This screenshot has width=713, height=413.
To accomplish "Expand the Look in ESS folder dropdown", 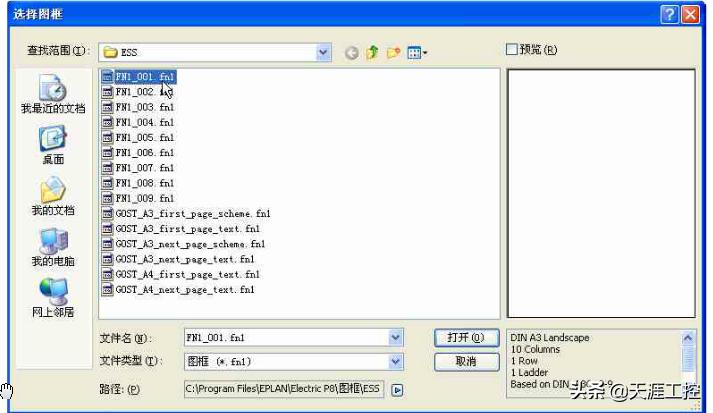I will 323,52.
